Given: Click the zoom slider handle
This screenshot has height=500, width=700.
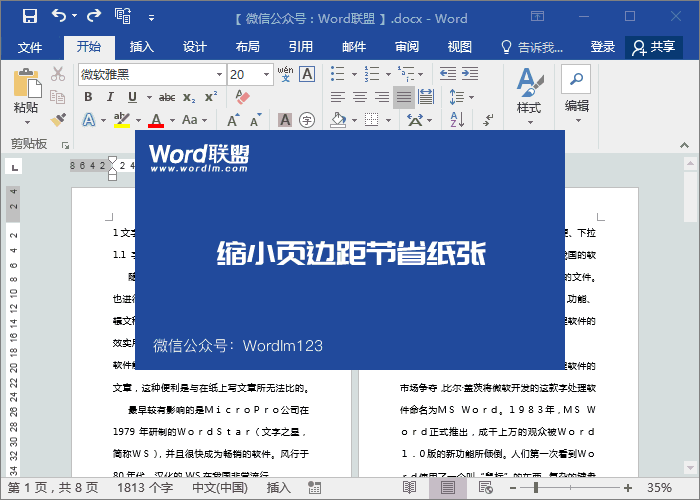Looking at the screenshot, I should [x=536, y=488].
